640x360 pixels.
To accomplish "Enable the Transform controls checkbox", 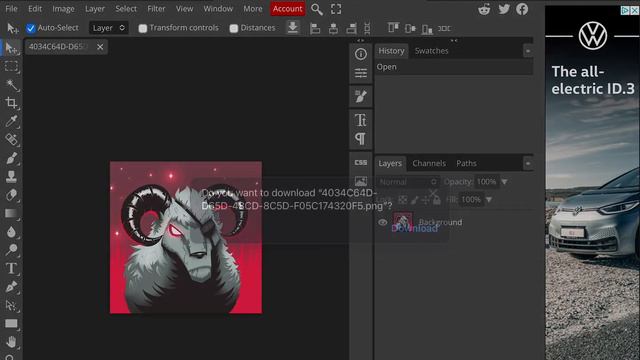I will tap(142, 28).
